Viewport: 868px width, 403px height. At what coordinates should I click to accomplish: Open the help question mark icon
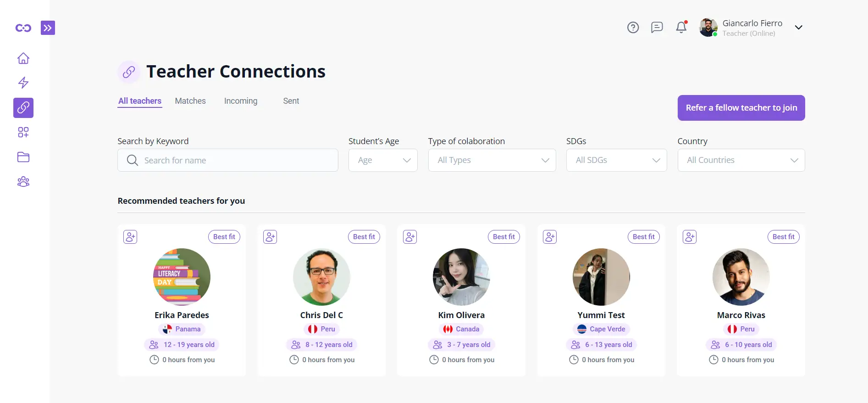(633, 28)
